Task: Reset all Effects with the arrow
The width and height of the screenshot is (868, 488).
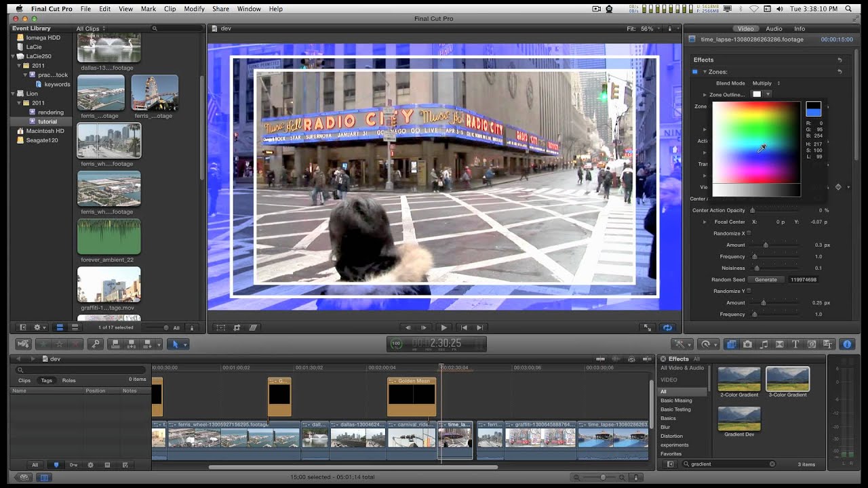Action: (840, 60)
